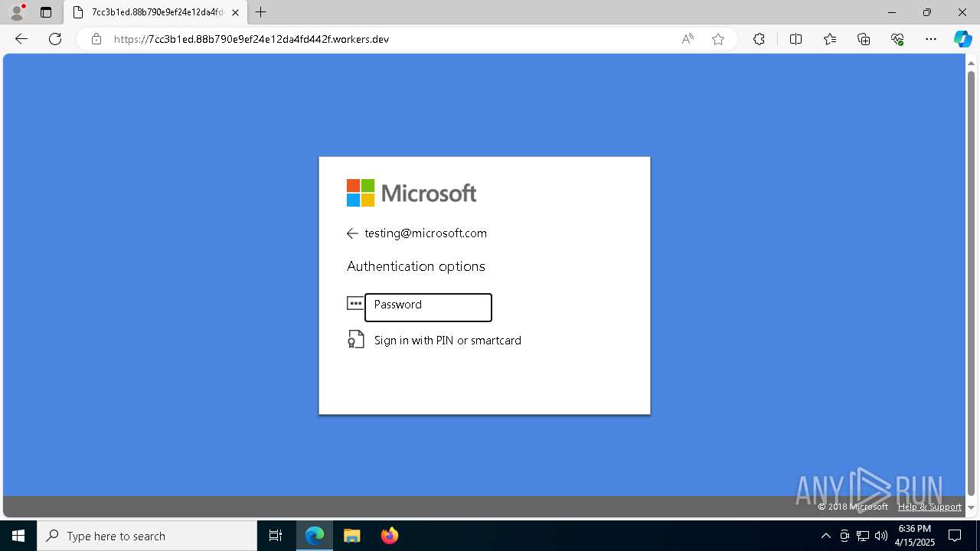
Task: Toggle Split screen view
Action: 795,39
